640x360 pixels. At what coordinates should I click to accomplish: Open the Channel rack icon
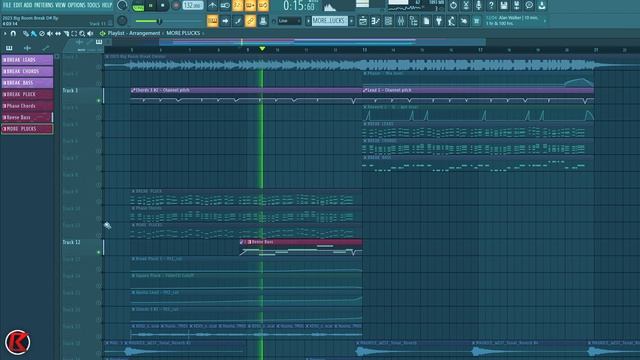click(x=388, y=20)
